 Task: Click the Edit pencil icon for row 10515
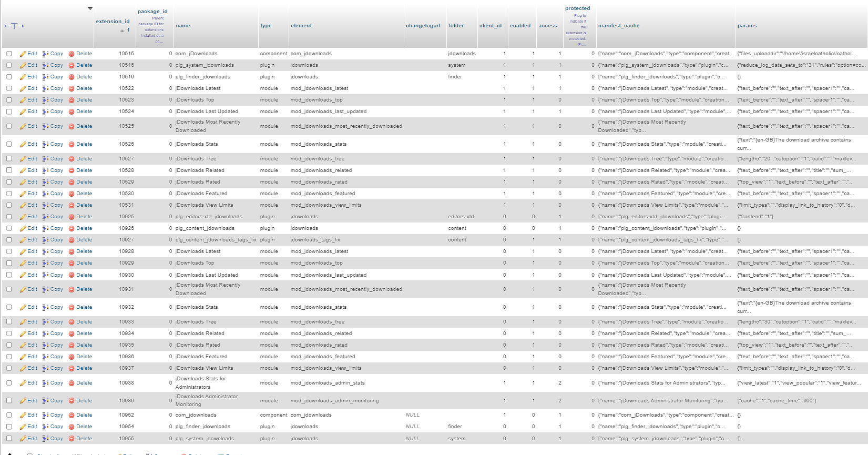tap(23, 54)
